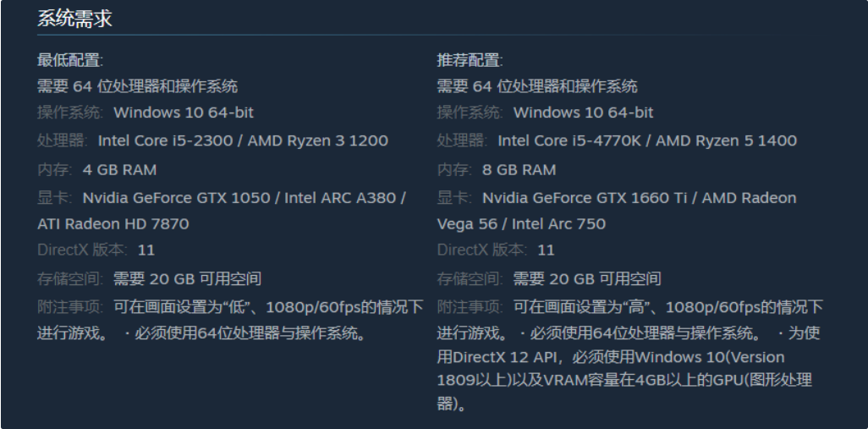Click the 存储空间 label under 最低配置

pos(69,278)
